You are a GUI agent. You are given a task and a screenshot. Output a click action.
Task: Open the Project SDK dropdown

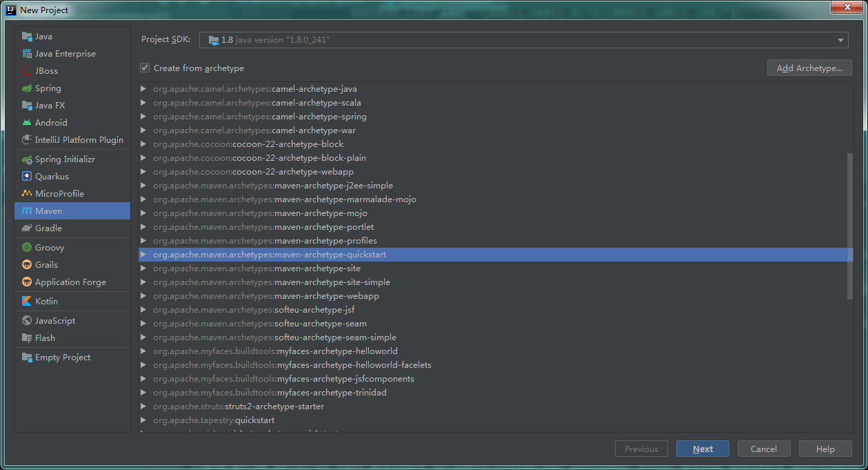coord(524,40)
